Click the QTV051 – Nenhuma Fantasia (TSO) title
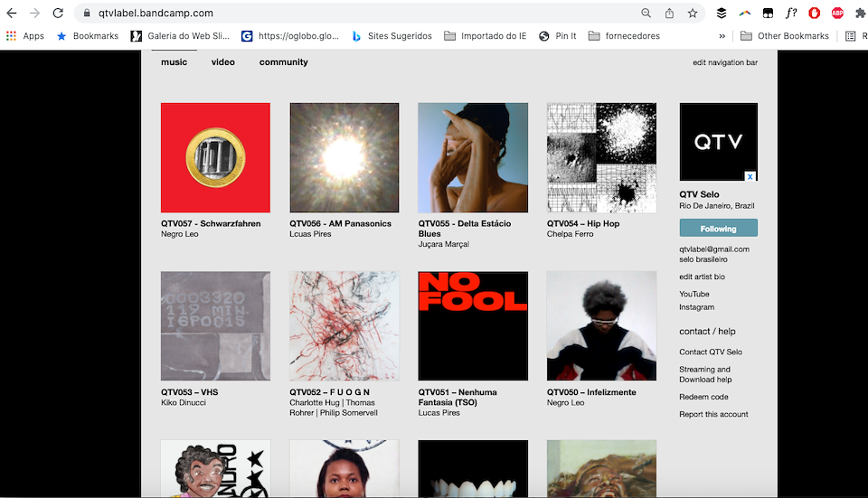 [458, 398]
